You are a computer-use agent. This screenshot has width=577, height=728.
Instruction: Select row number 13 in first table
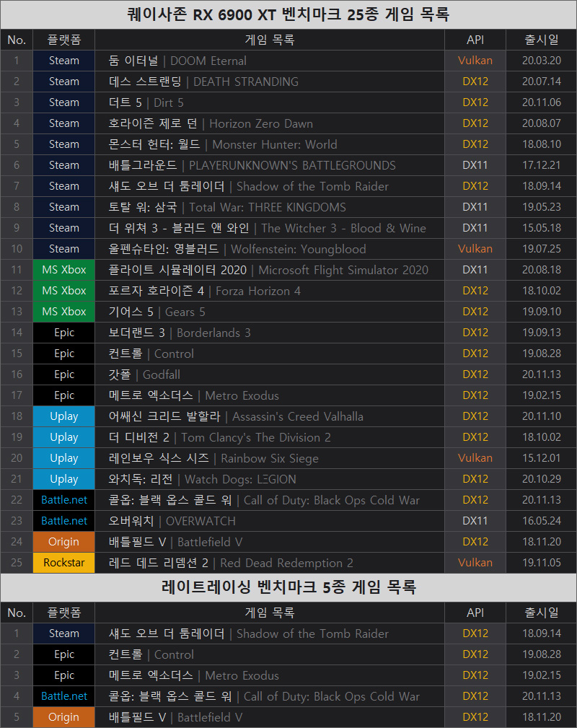(x=17, y=312)
